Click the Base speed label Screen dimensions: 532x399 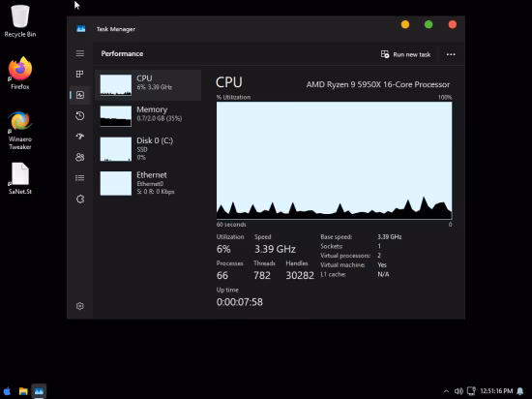(x=337, y=236)
